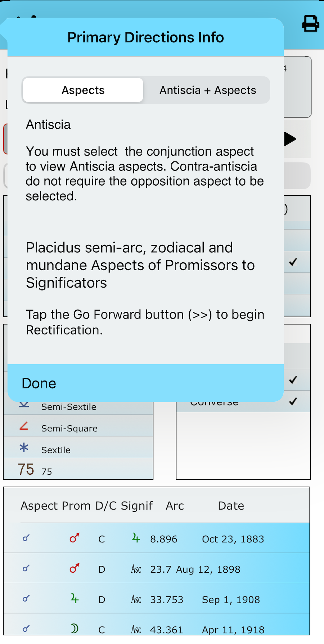The image size is (324, 644).
Task: Toggle the checkmark directly above the Converse row
Action: [x=293, y=380]
